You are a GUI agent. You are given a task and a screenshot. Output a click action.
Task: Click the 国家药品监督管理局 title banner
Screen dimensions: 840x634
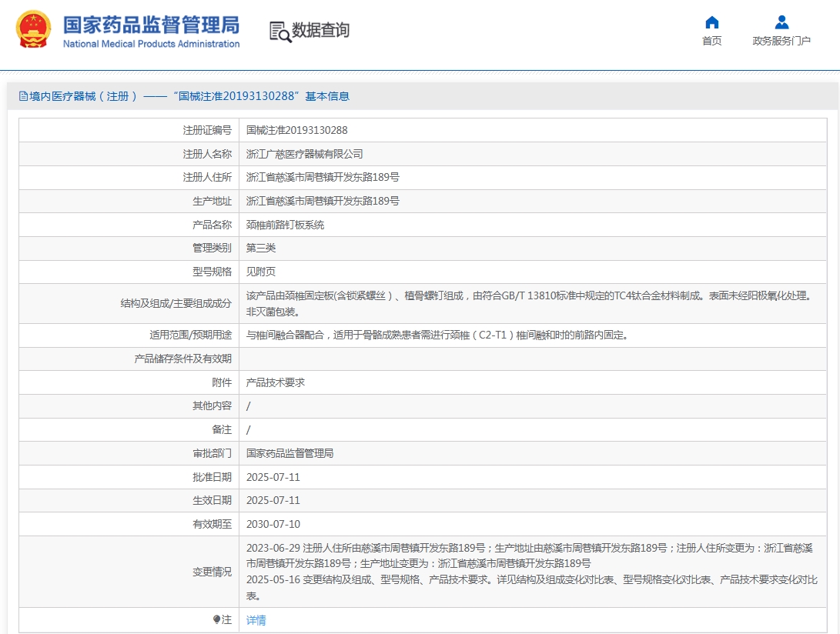(x=151, y=25)
